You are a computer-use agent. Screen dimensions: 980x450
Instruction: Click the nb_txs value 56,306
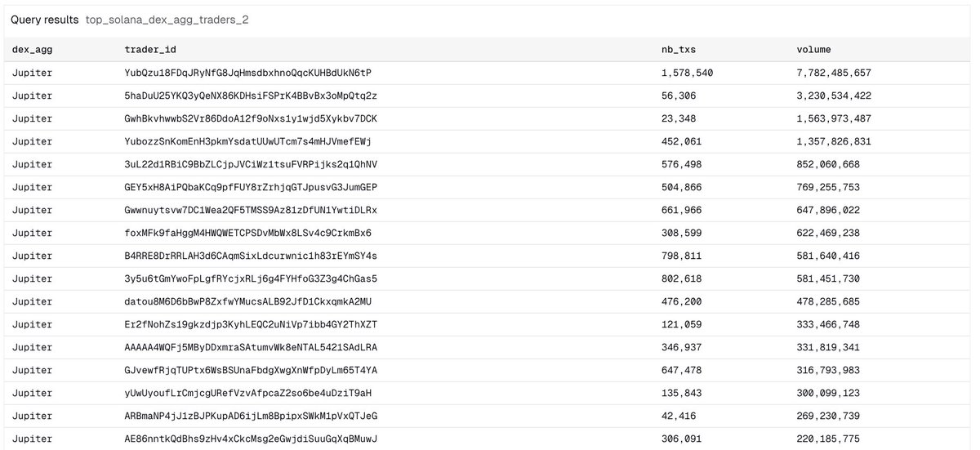point(679,96)
